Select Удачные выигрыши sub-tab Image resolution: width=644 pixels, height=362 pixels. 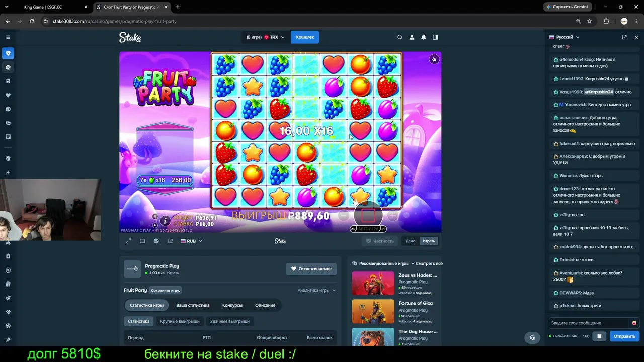tap(229, 321)
